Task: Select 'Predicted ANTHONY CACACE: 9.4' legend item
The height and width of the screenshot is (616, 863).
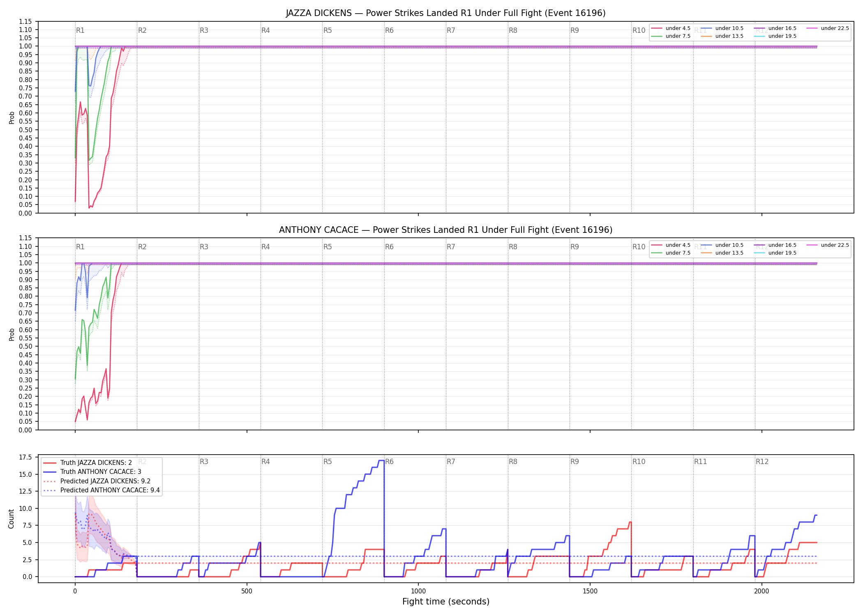Action: tap(102, 490)
